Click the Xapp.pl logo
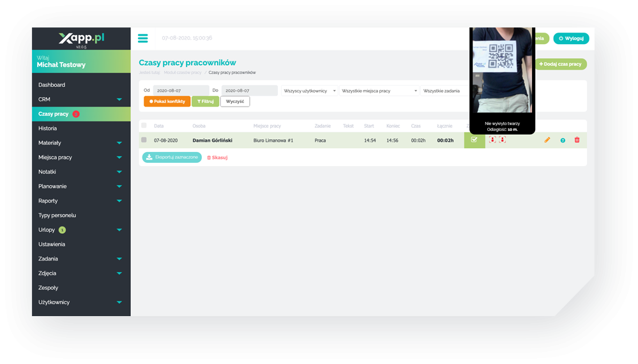The image size is (638, 364). point(81,38)
